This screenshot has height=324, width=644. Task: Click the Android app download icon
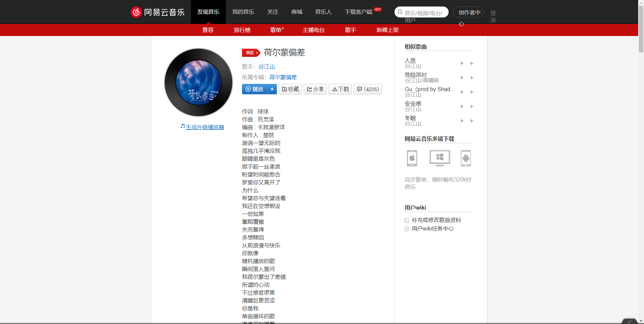click(466, 158)
